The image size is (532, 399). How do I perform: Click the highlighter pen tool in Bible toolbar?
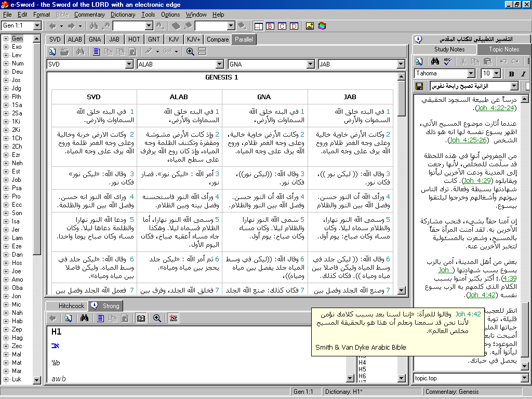[x=149, y=51]
